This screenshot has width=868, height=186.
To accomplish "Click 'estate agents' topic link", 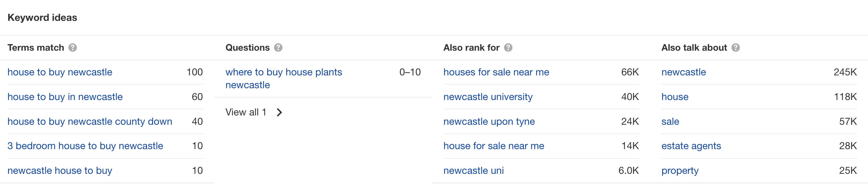I will (691, 146).
